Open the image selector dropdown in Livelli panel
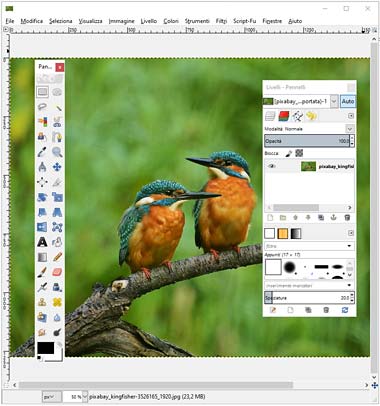380x406 pixels. click(334, 101)
